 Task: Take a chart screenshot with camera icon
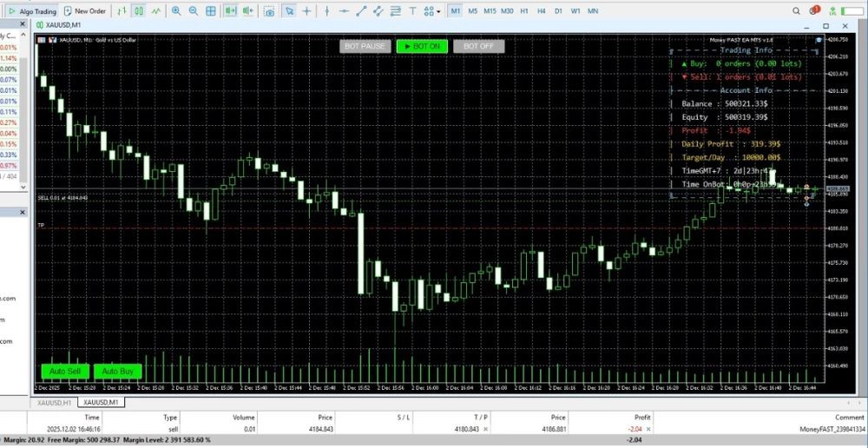pos(269,11)
